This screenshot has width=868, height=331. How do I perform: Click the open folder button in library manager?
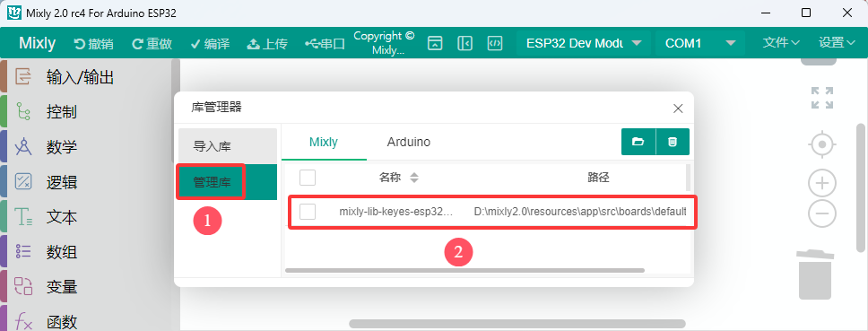click(x=638, y=142)
